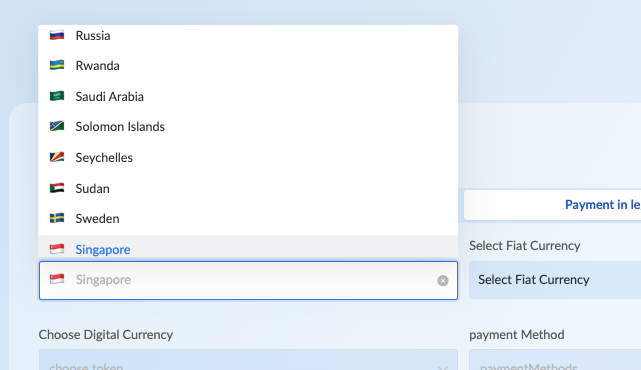This screenshot has height=370, width=641.
Task: Click the Saudi Arabia flag icon
Action: [x=57, y=96]
